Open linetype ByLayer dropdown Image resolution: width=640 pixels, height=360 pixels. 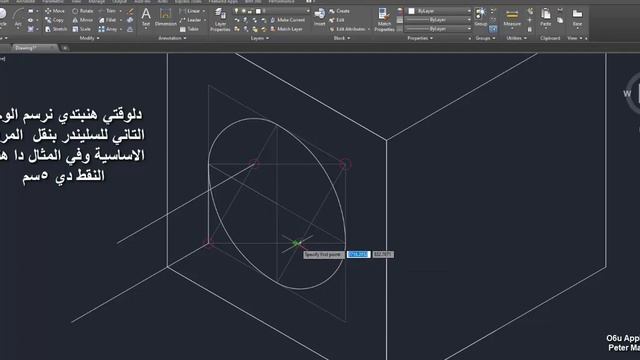(469, 29)
